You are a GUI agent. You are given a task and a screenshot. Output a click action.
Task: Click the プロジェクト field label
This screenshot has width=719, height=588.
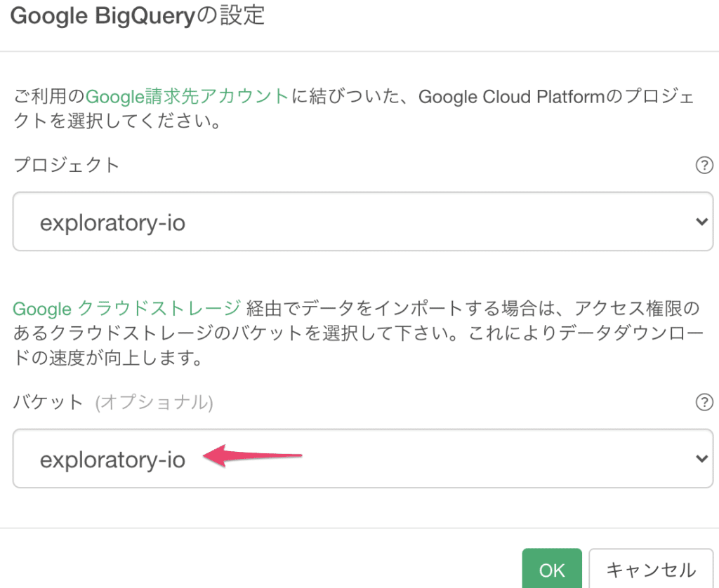coord(67,166)
